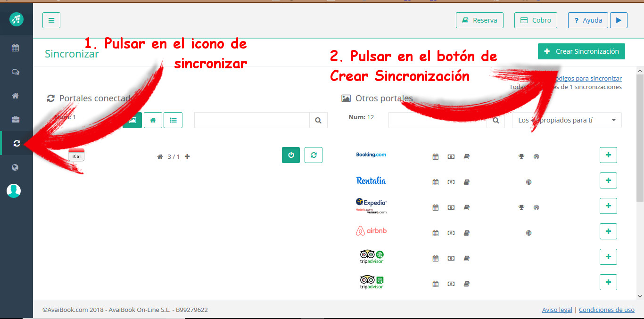Open the user profile avatar
Image resolution: width=644 pixels, height=319 pixels.
tap(14, 190)
